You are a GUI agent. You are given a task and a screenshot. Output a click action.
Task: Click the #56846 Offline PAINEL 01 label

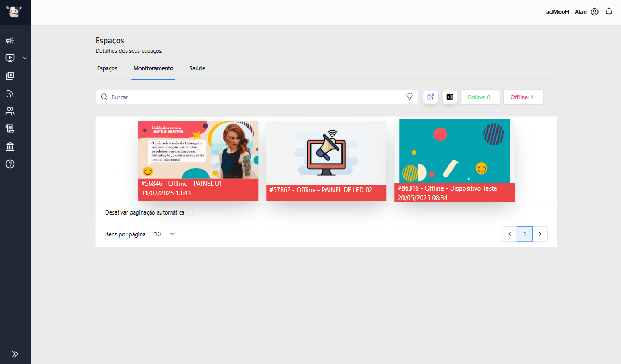click(198, 189)
